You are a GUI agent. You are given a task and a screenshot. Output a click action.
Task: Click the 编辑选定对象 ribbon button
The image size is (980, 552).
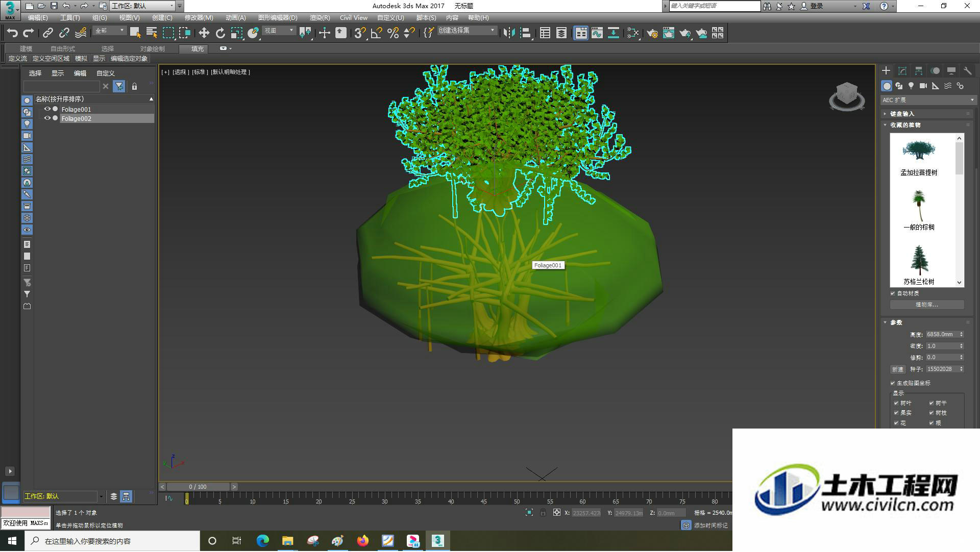pos(129,59)
